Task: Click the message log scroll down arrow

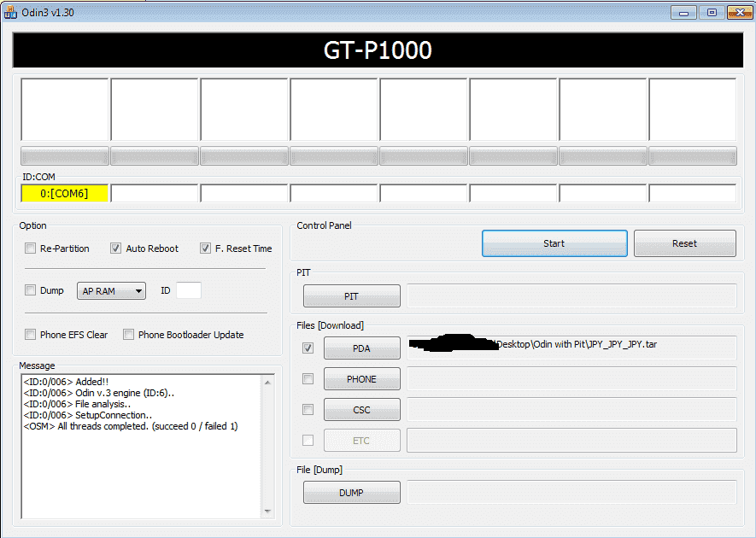Action: [267, 511]
